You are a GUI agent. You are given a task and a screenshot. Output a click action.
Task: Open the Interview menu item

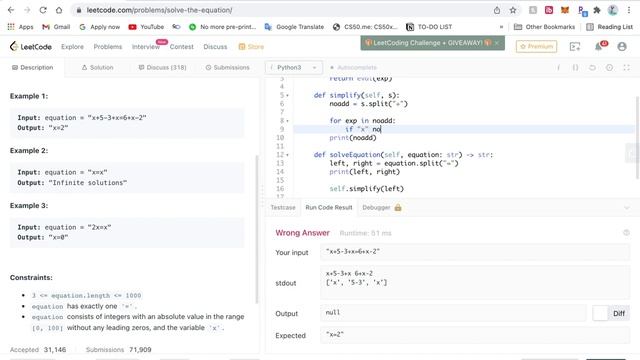point(146,47)
